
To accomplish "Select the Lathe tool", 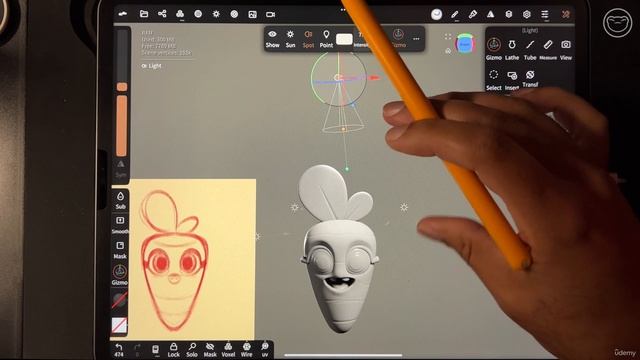I will click(512, 49).
